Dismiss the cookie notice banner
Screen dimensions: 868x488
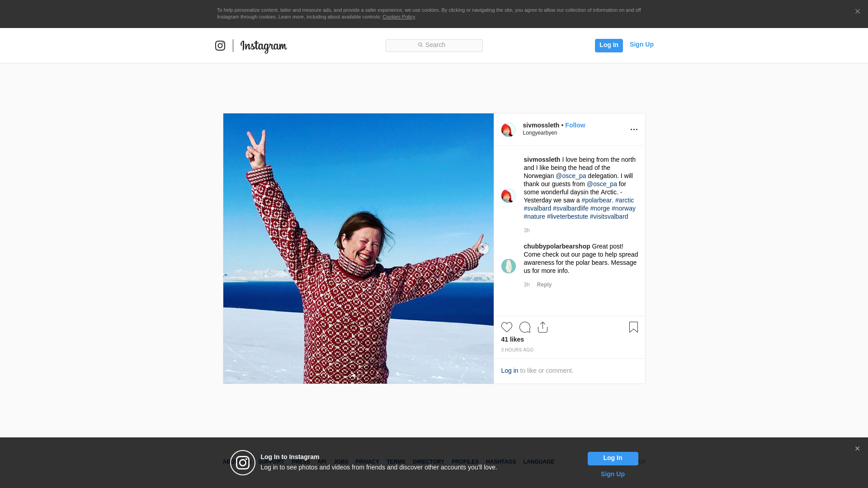tap(857, 12)
